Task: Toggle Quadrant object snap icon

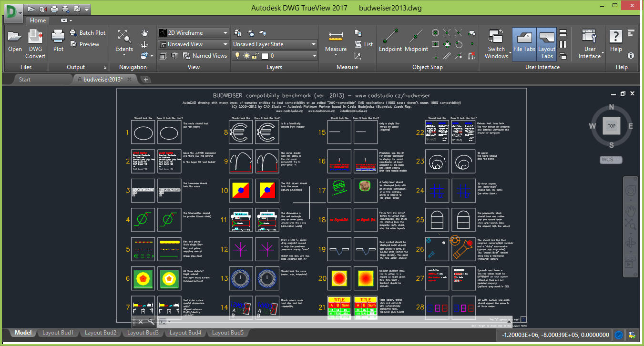Action: click(447, 44)
